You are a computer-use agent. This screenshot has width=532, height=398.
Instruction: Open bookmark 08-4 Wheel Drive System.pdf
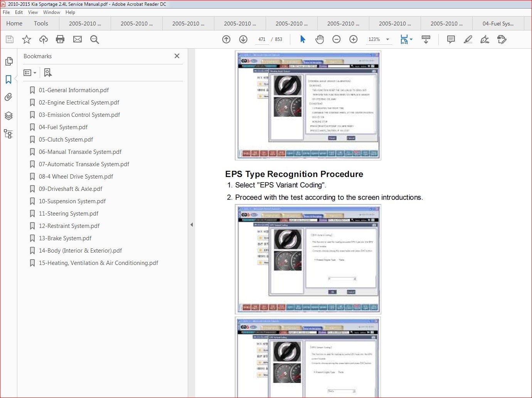pyautogui.click(x=76, y=177)
